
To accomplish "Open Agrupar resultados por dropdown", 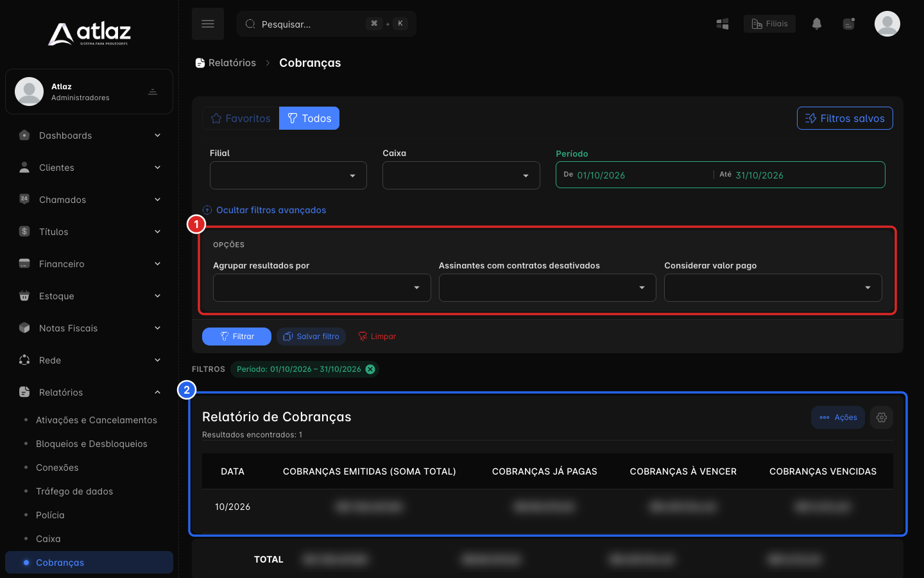I will click(x=321, y=288).
